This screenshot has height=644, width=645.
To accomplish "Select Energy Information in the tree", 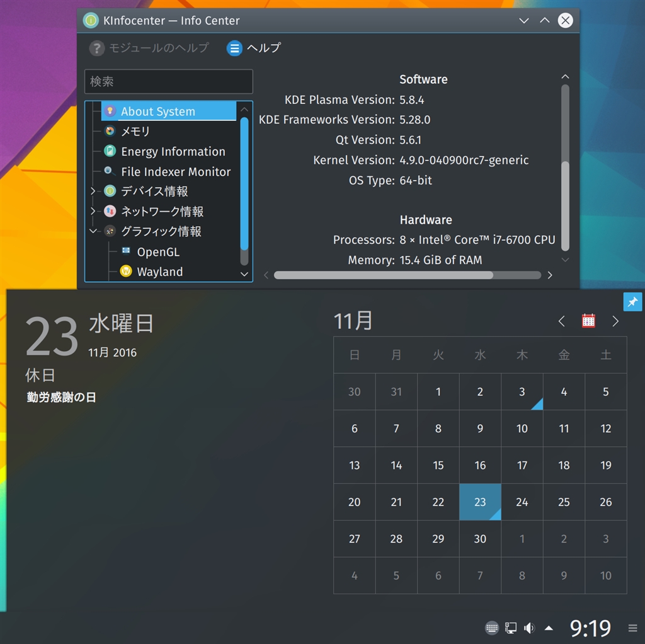I will point(173,151).
